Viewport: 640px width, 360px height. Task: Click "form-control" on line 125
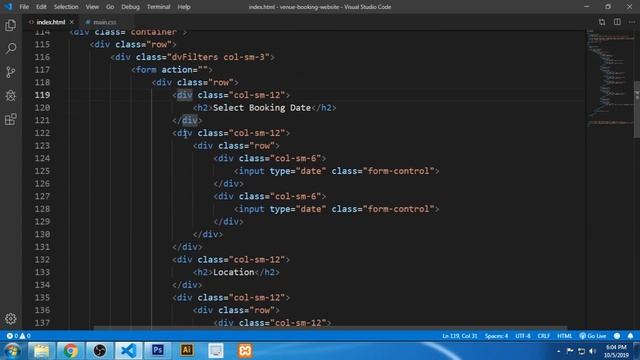399,171
